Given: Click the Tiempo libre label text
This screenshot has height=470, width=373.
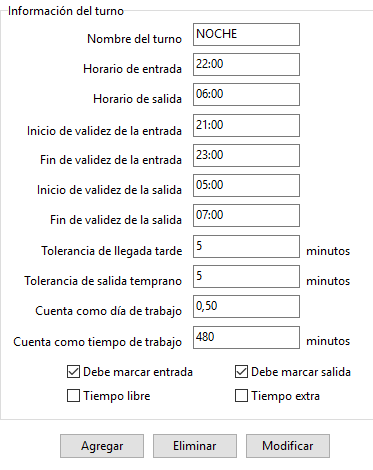Looking at the screenshot, I should coord(117,396).
